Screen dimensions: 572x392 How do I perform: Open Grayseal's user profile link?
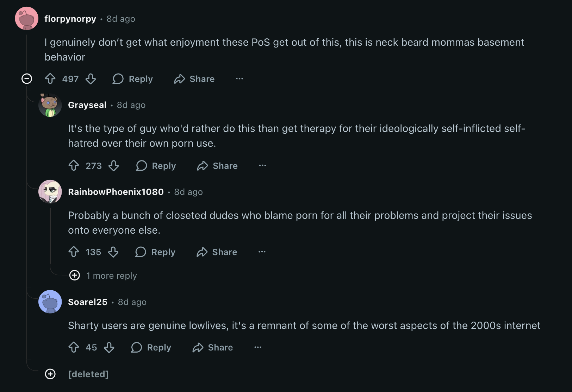tap(87, 105)
